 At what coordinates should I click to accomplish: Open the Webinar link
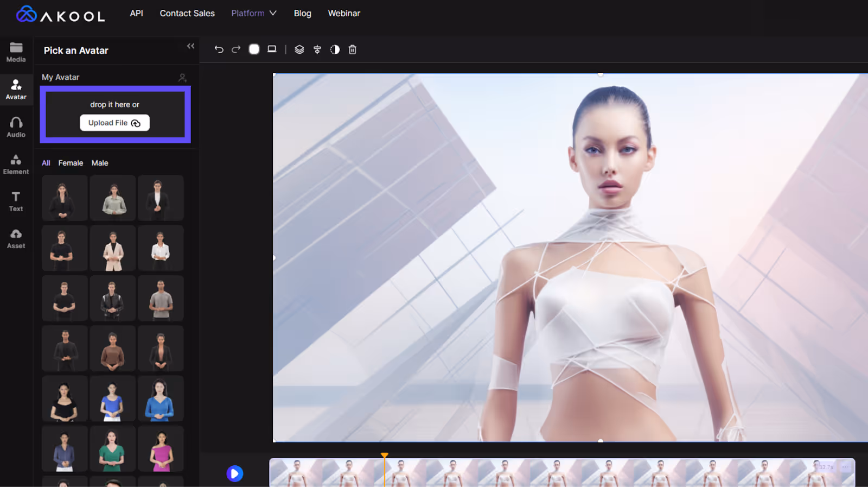click(344, 13)
